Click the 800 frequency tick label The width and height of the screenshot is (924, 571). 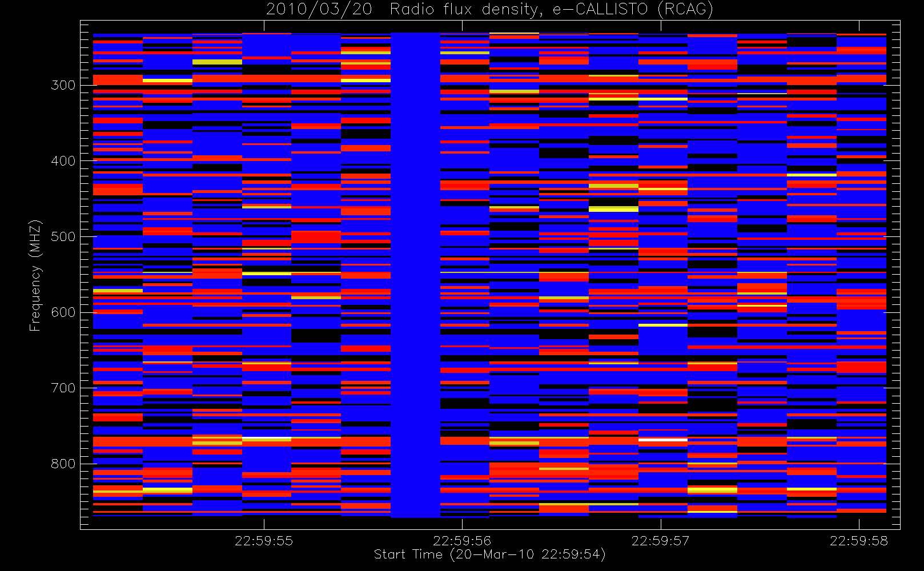coord(63,464)
